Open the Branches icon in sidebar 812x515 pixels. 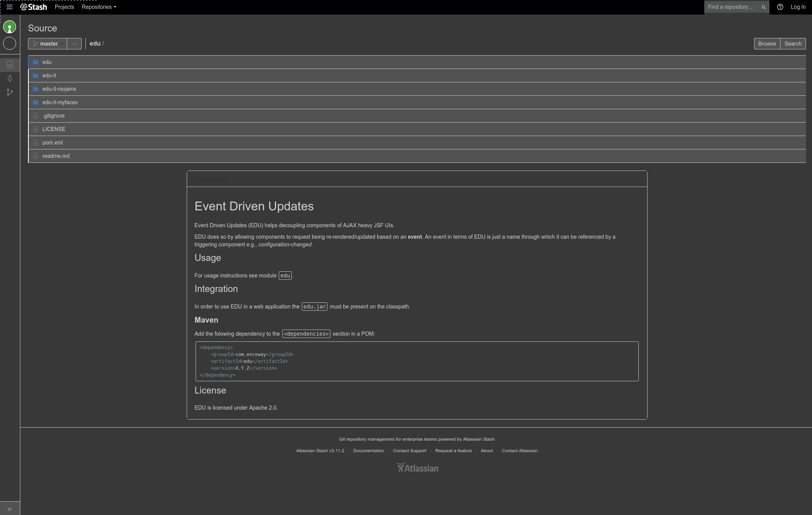click(x=10, y=92)
